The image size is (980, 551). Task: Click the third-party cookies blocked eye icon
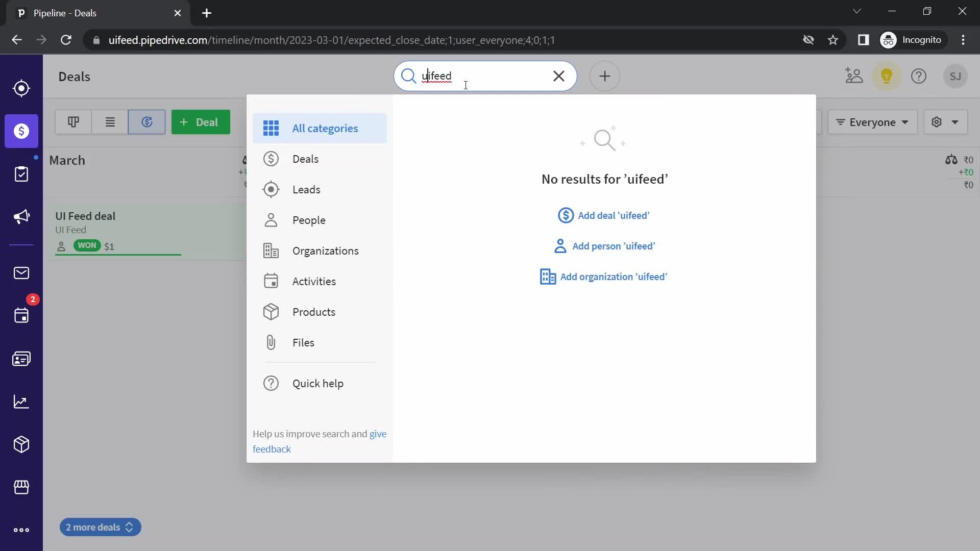[x=808, y=40]
